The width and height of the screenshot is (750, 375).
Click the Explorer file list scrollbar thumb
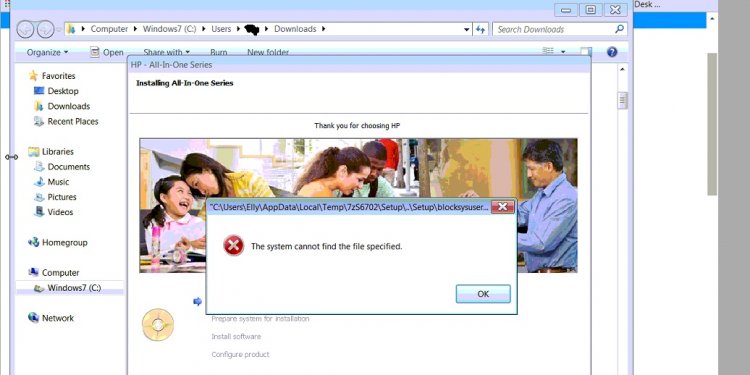tap(622, 100)
